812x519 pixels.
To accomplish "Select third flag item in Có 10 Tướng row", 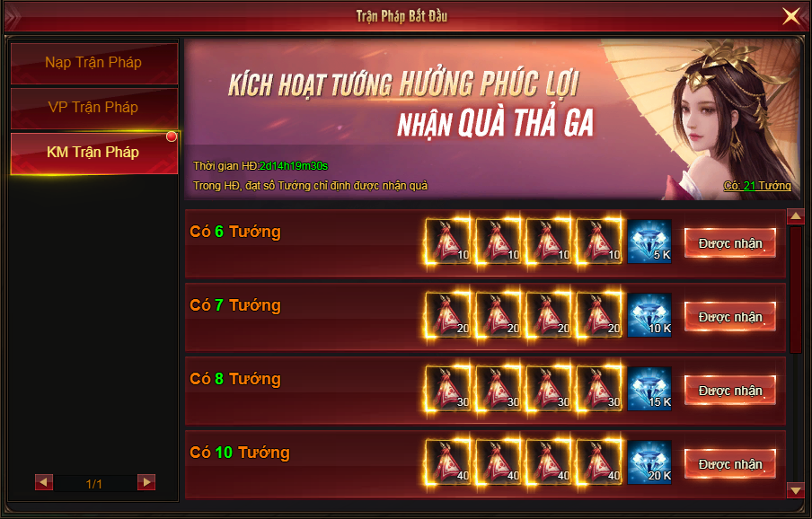I will [x=549, y=462].
